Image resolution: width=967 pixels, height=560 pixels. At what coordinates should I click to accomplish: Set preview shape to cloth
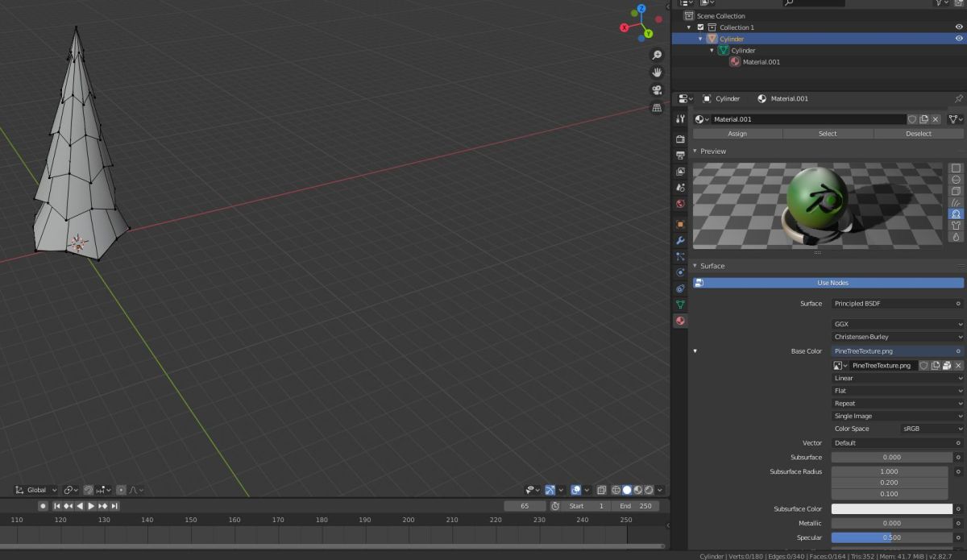(x=957, y=226)
